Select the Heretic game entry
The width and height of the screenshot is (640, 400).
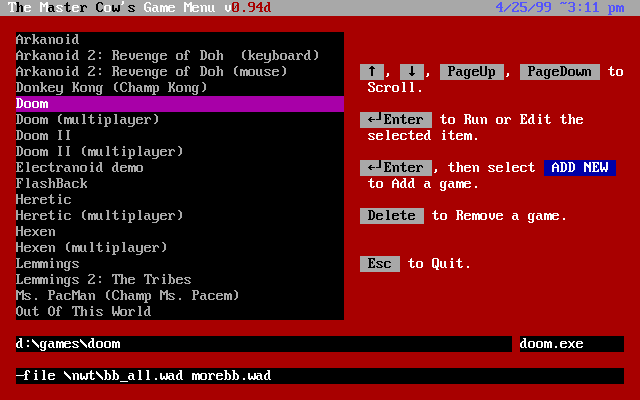[x=180, y=200]
